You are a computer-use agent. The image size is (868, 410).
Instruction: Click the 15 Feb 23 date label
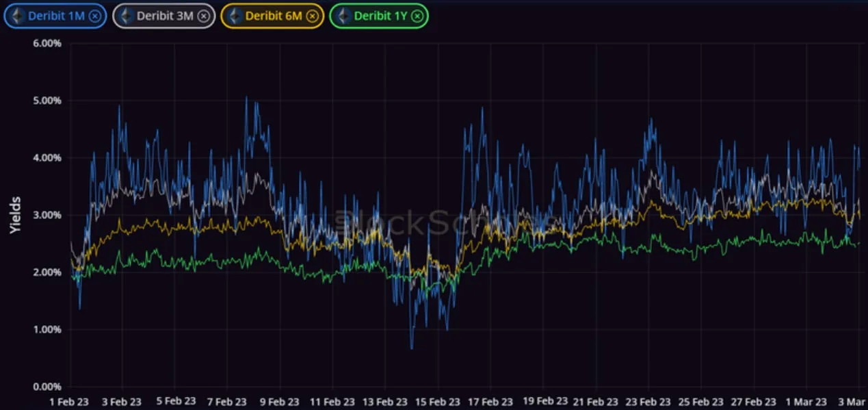(x=437, y=402)
